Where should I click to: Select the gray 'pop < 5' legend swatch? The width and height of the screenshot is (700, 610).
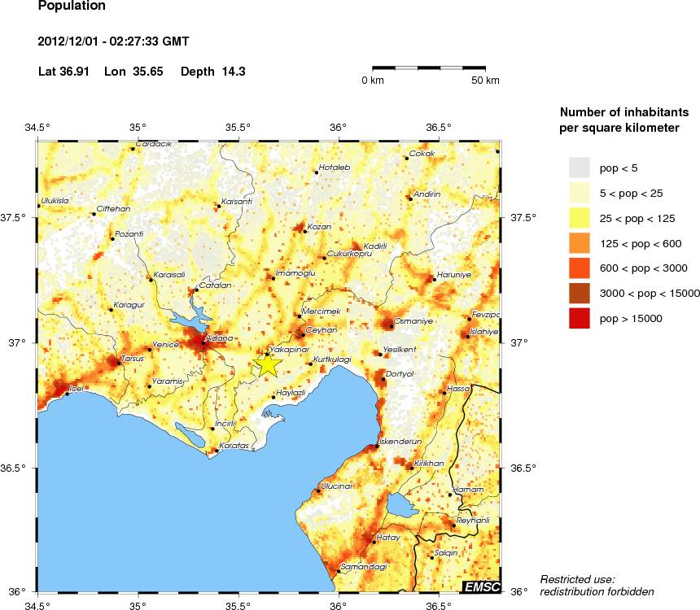(580, 168)
